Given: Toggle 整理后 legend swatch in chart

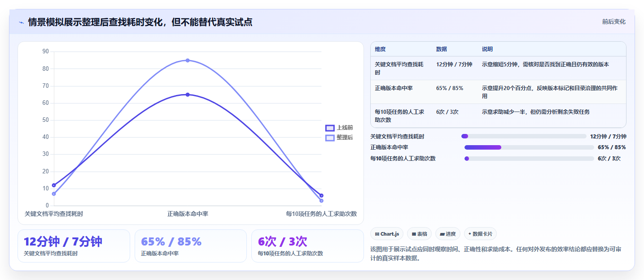Looking at the screenshot, I should (330, 138).
